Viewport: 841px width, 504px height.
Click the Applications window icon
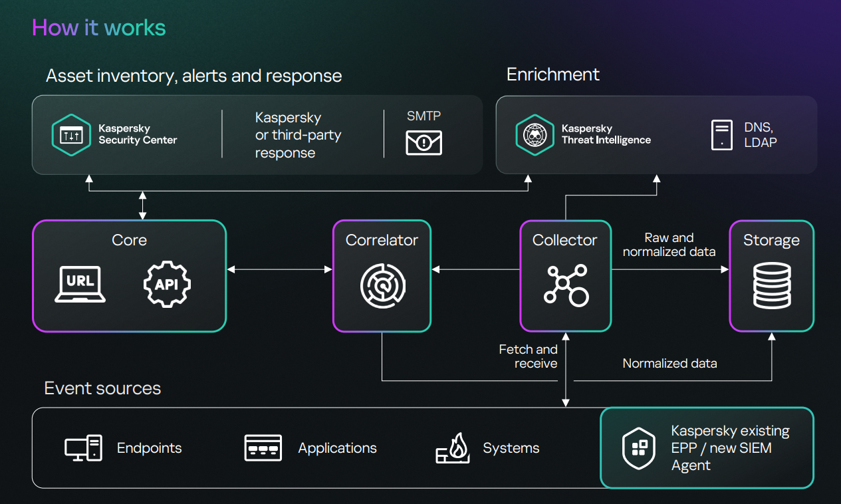click(x=263, y=448)
